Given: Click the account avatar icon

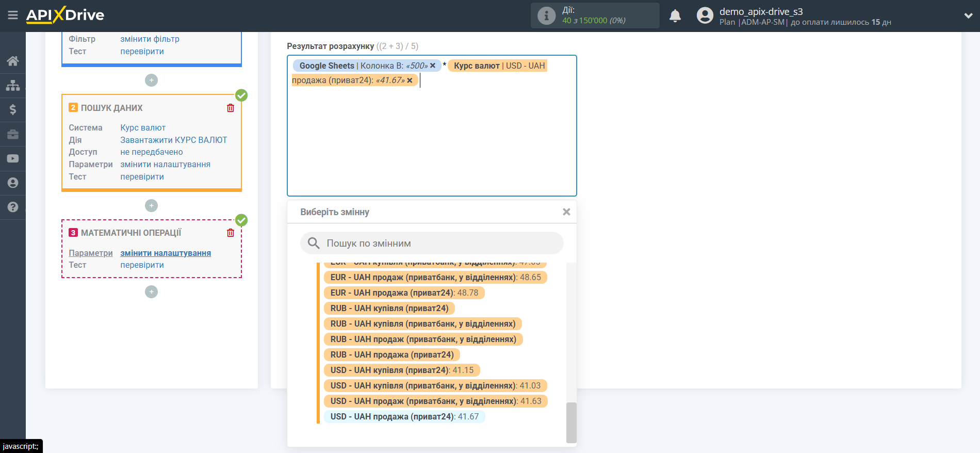Looking at the screenshot, I should tap(705, 15).
